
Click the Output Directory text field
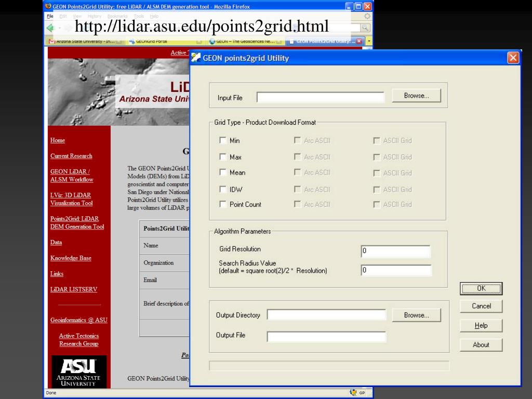coord(326,315)
